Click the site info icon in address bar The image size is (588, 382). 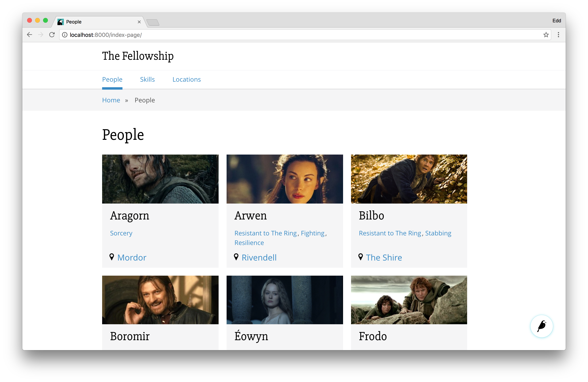pyautogui.click(x=65, y=35)
